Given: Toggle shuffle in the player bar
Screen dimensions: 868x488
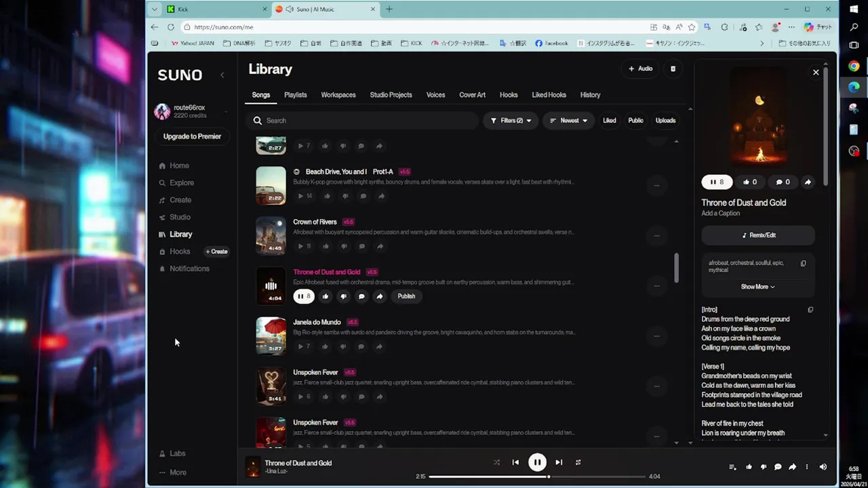Looking at the screenshot, I should tap(496, 462).
